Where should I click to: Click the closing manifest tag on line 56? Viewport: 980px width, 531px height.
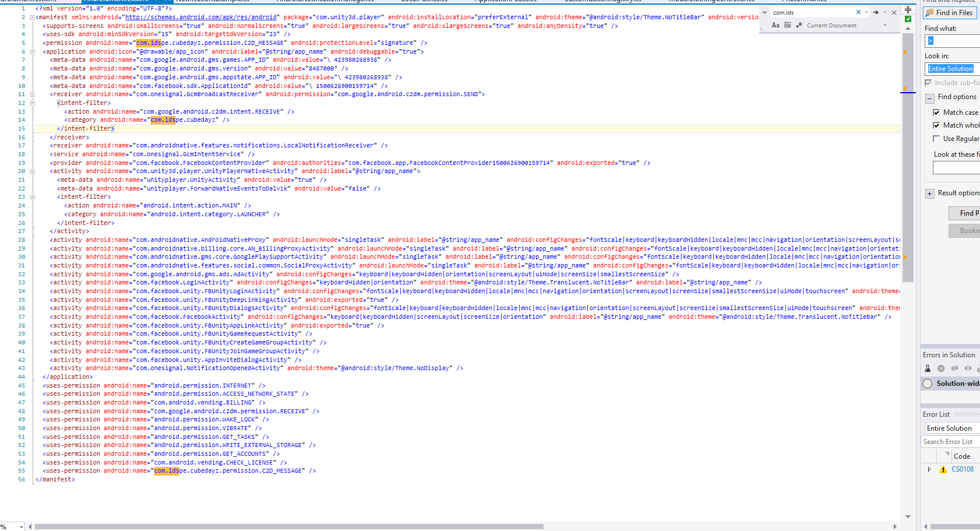[55, 480]
